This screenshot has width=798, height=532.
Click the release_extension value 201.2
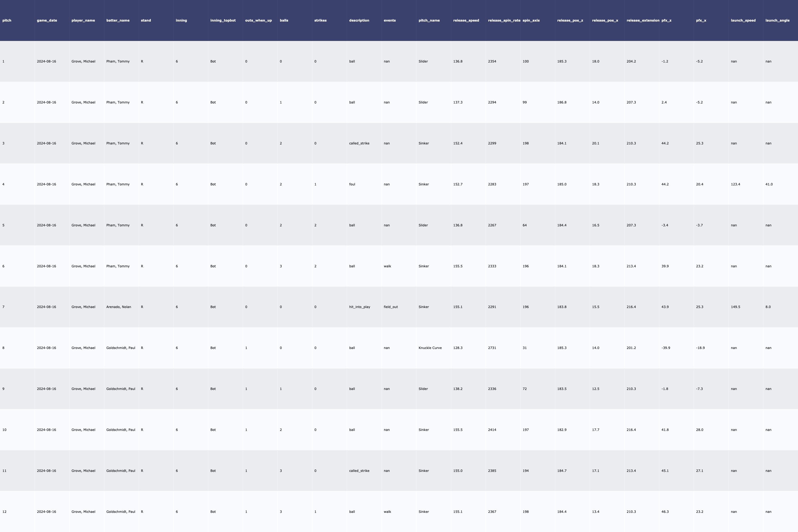(631, 348)
